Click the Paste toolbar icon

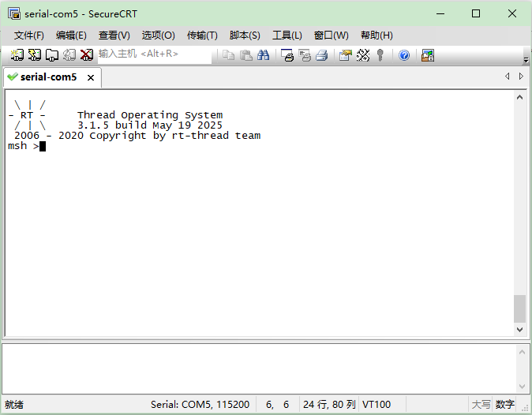tap(246, 55)
